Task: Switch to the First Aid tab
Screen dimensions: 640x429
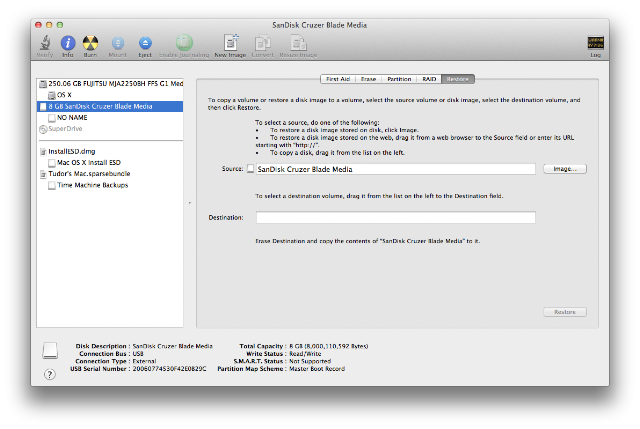Action: (x=338, y=79)
